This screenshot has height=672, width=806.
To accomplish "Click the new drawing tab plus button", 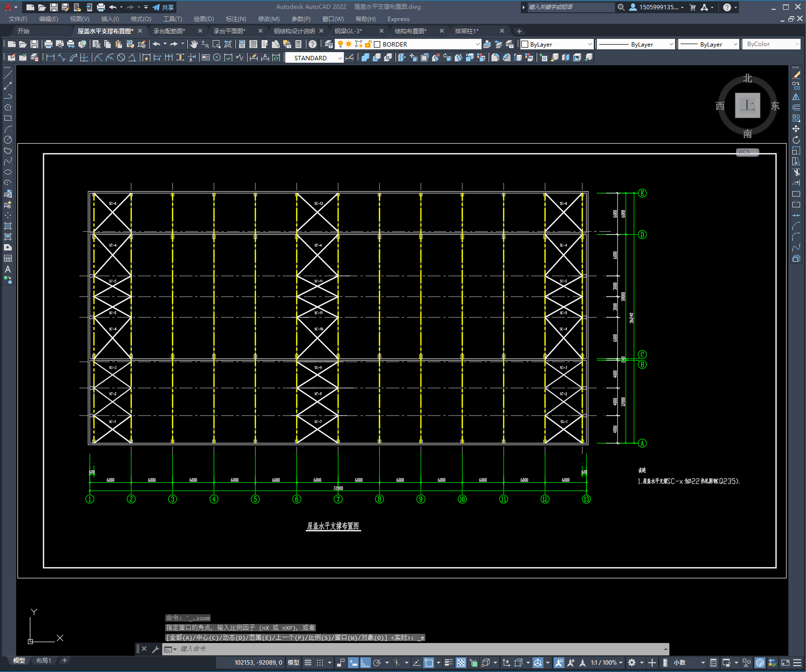I will tap(519, 31).
